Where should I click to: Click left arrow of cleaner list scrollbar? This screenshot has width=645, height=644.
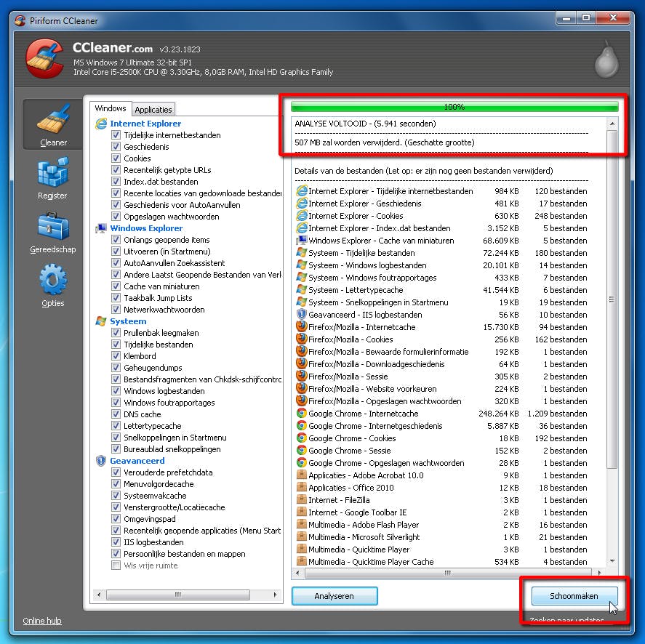99,595
